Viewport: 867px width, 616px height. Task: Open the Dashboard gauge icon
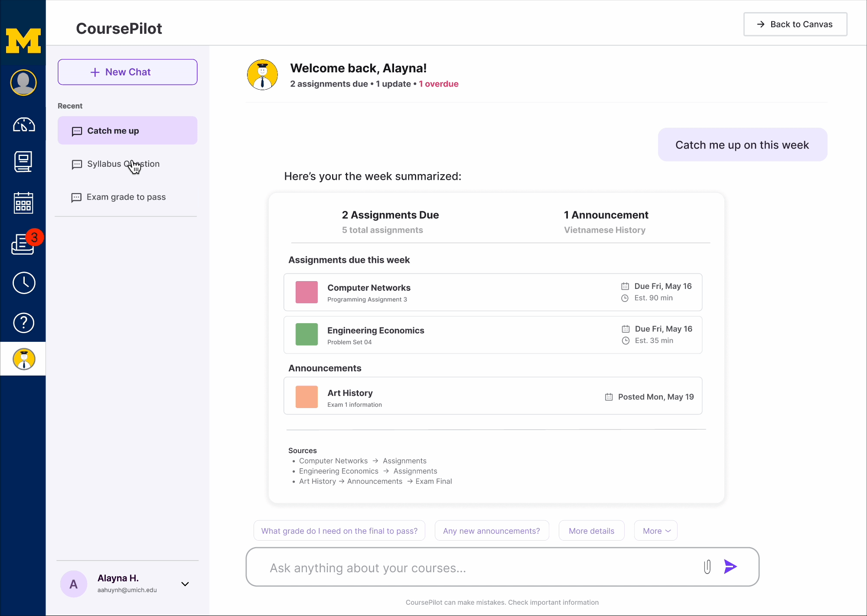(x=24, y=125)
